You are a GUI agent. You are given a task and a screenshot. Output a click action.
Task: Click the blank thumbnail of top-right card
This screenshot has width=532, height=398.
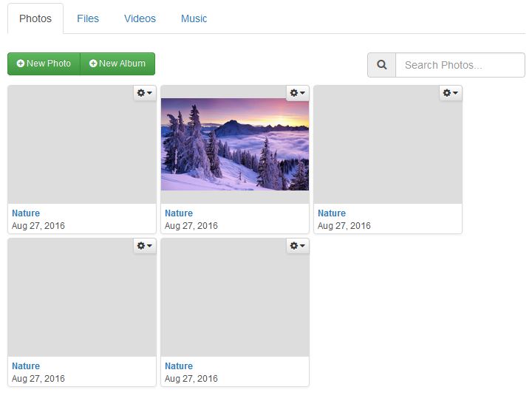coord(388,145)
